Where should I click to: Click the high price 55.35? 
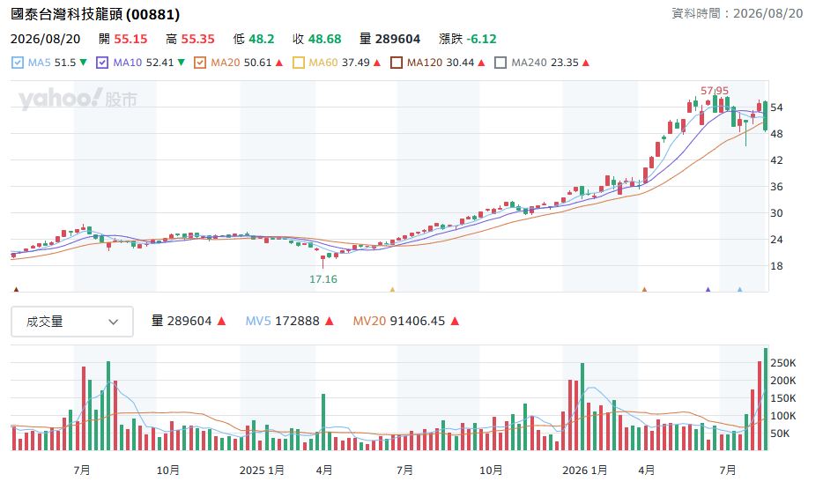198,39
